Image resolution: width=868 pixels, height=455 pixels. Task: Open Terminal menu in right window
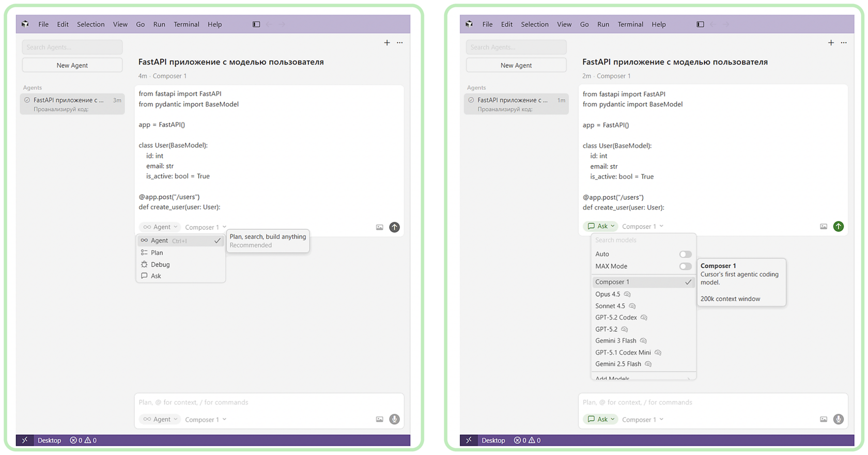(x=630, y=24)
